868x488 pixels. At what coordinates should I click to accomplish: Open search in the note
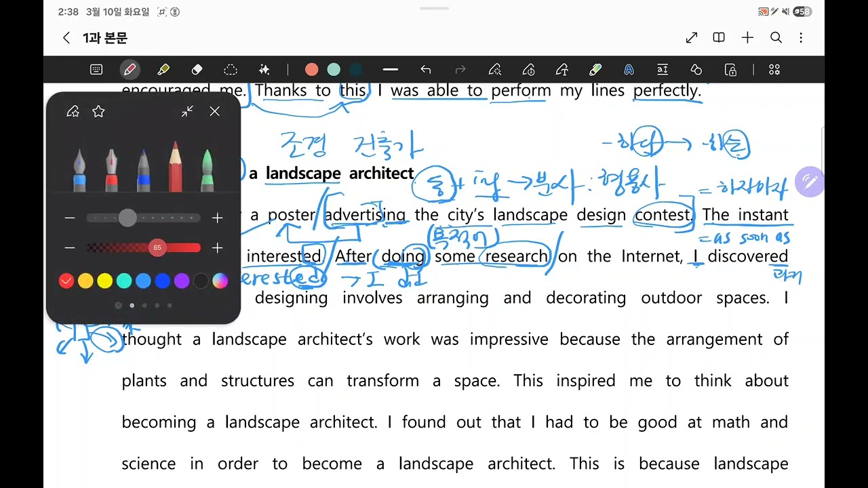point(776,38)
